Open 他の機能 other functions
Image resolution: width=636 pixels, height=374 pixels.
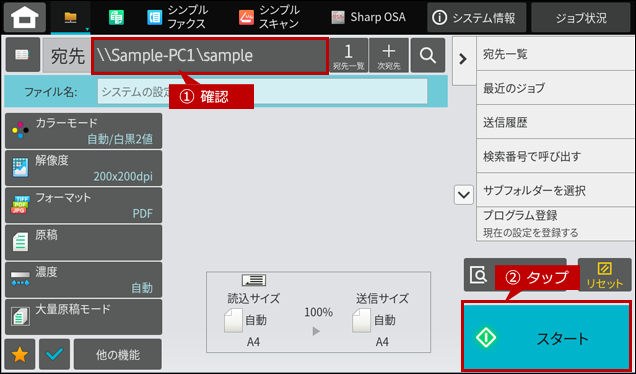pyautogui.click(x=118, y=354)
